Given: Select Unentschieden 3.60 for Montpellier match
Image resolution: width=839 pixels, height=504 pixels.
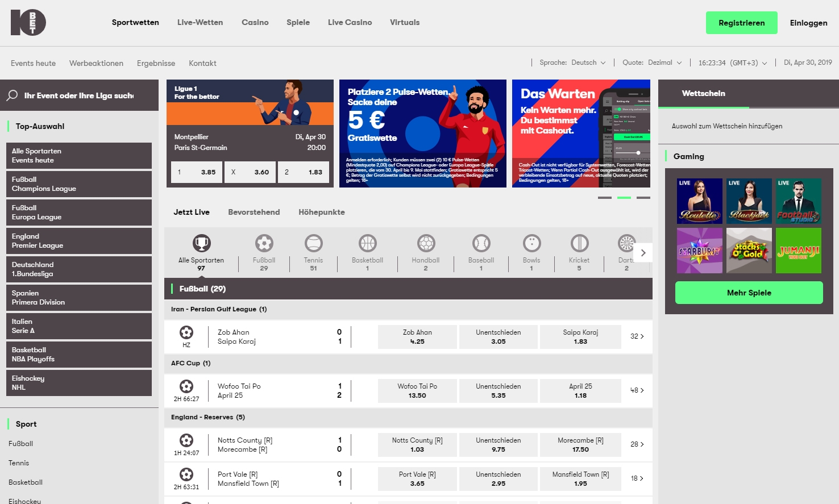Looking at the screenshot, I should point(250,172).
